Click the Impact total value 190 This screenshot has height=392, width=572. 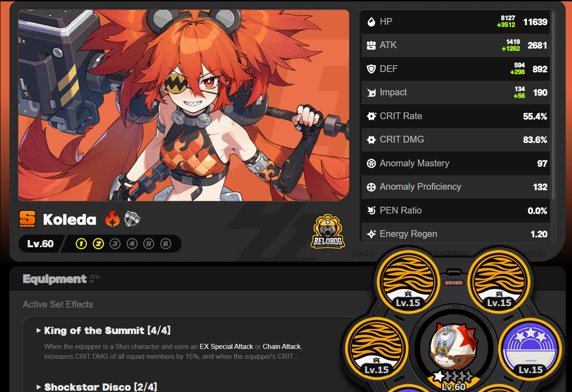pyautogui.click(x=540, y=93)
